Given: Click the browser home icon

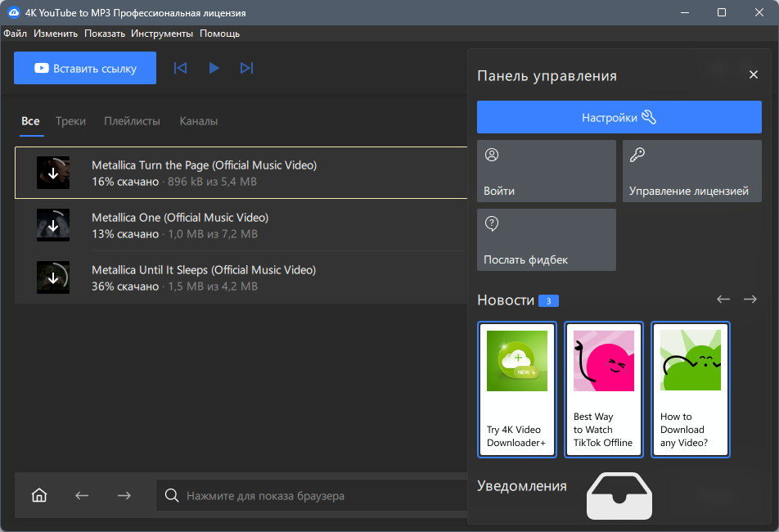Looking at the screenshot, I should point(39,495).
